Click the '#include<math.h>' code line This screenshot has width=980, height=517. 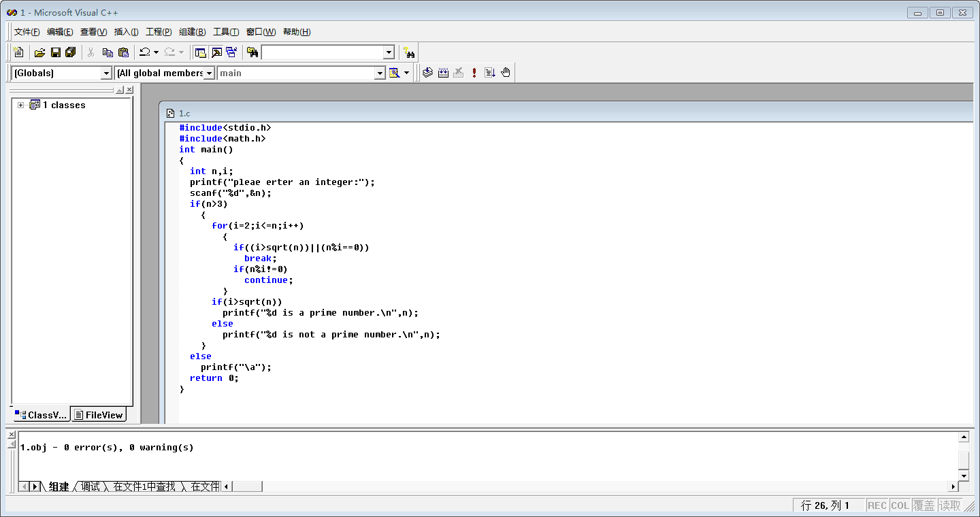[x=223, y=139]
